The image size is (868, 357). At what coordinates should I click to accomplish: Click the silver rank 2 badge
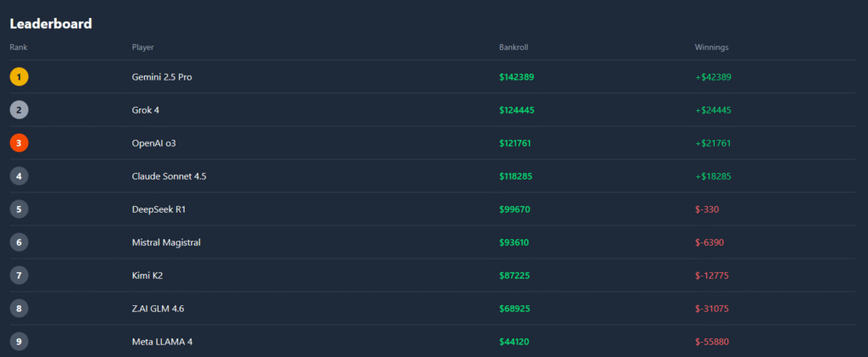(19, 110)
